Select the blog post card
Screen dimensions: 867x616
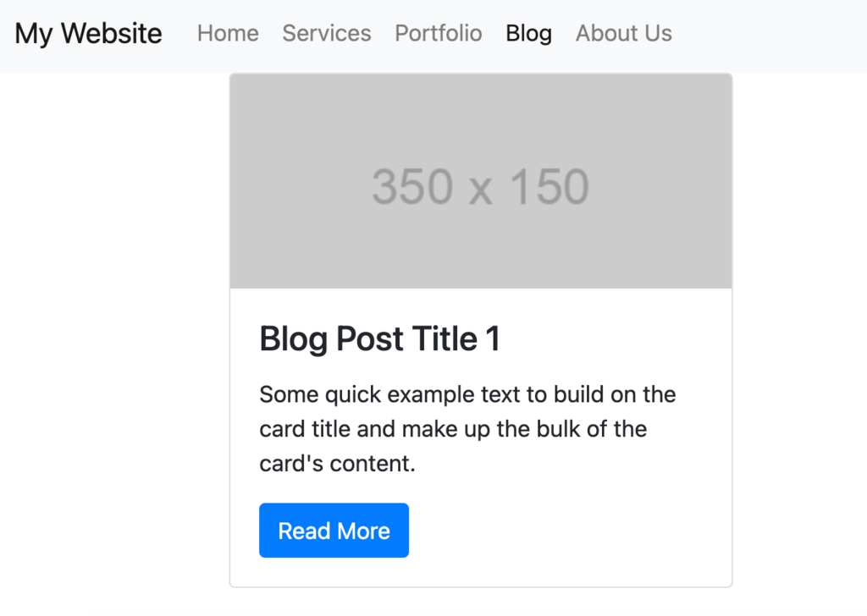point(480,330)
